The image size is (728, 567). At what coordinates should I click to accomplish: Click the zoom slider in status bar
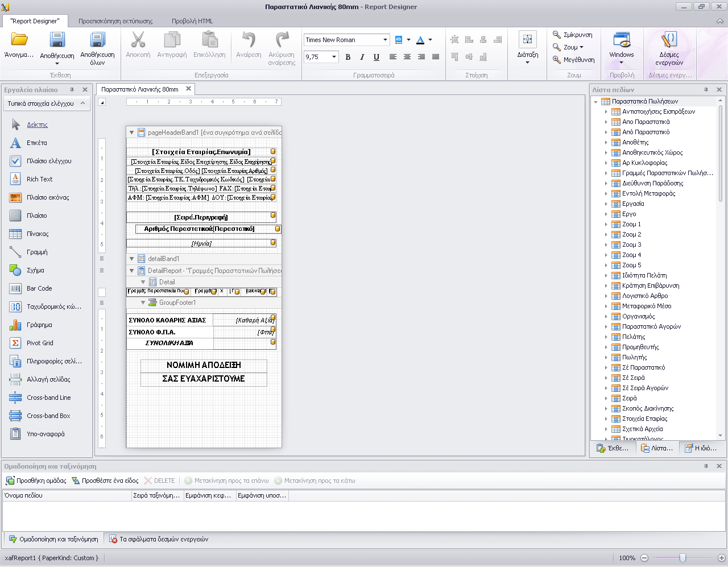click(682, 558)
